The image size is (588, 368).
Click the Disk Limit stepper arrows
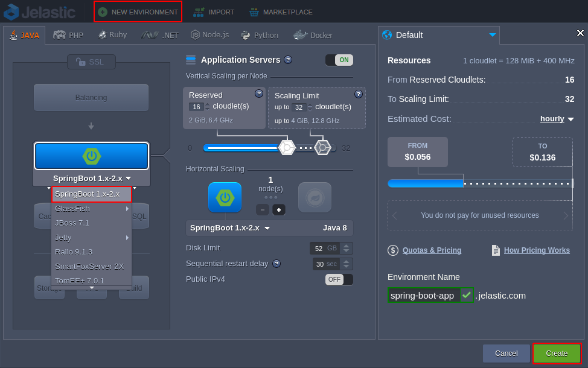click(346, 248)
